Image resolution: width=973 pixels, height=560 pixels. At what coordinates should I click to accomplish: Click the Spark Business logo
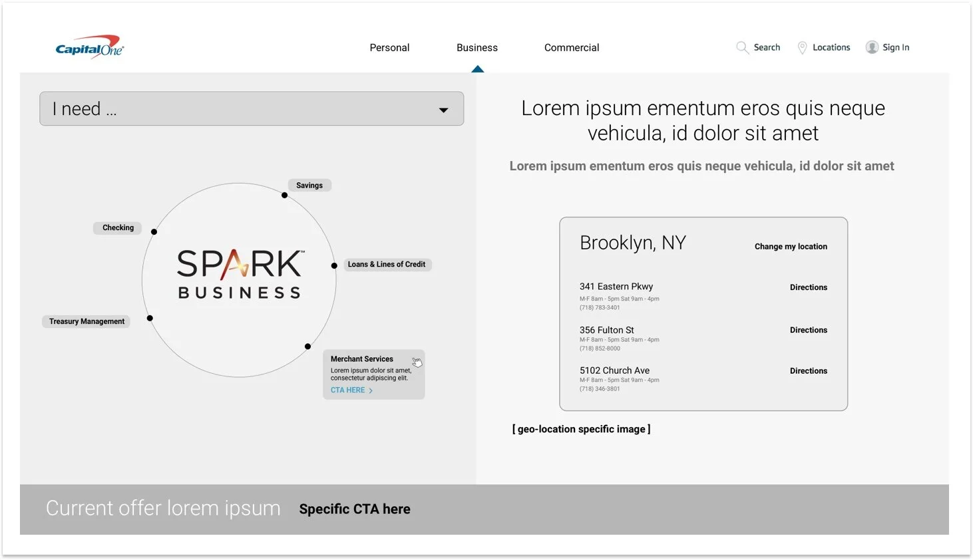240,274
